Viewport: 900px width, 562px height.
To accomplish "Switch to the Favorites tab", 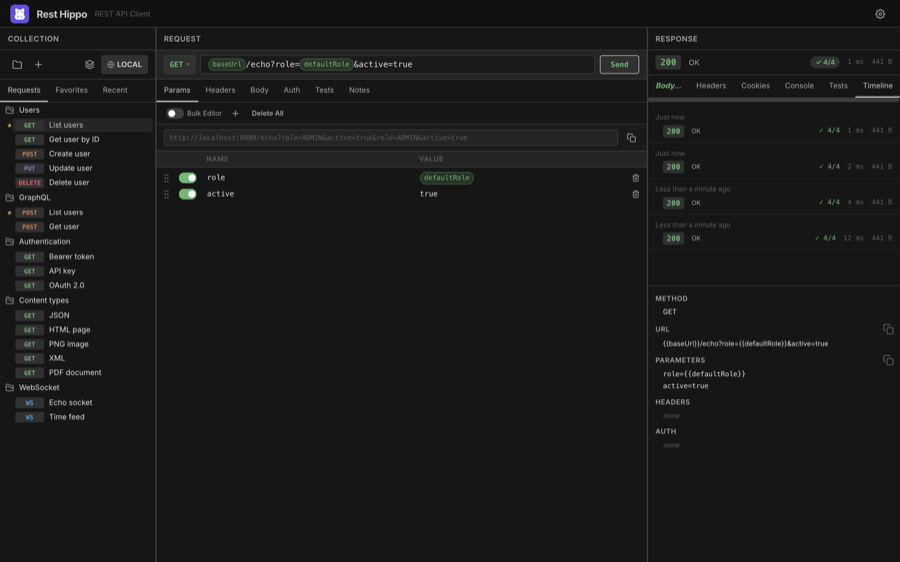I will click(x=72, y=90).
